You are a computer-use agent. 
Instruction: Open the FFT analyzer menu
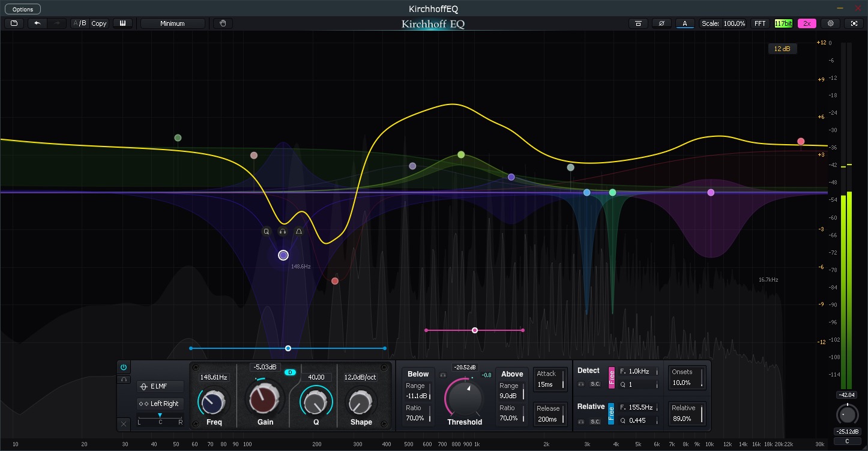coord(760,23)
